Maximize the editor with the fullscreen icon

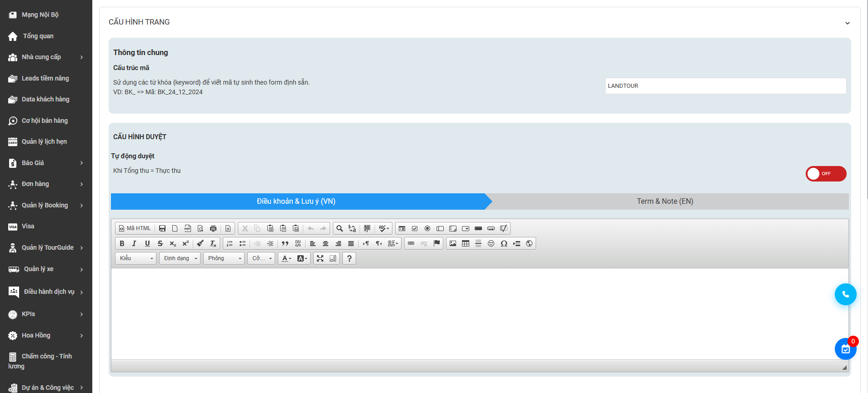320,258
